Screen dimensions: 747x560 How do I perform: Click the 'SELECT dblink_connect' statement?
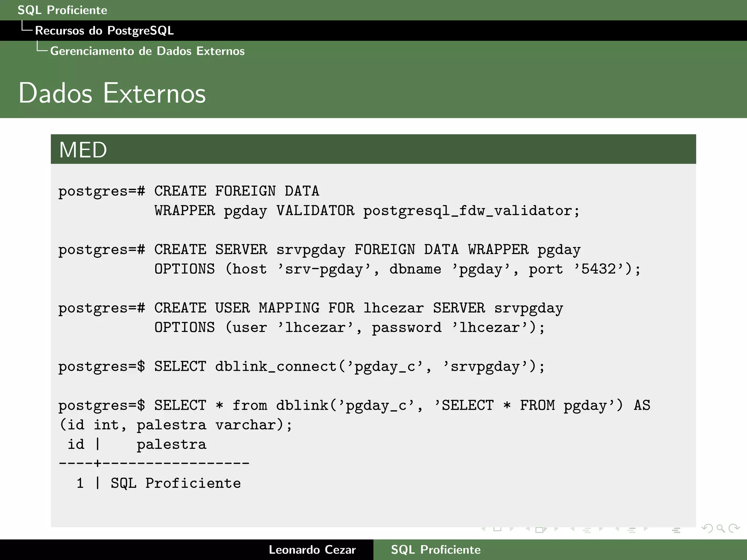click(x=302, y=367)
